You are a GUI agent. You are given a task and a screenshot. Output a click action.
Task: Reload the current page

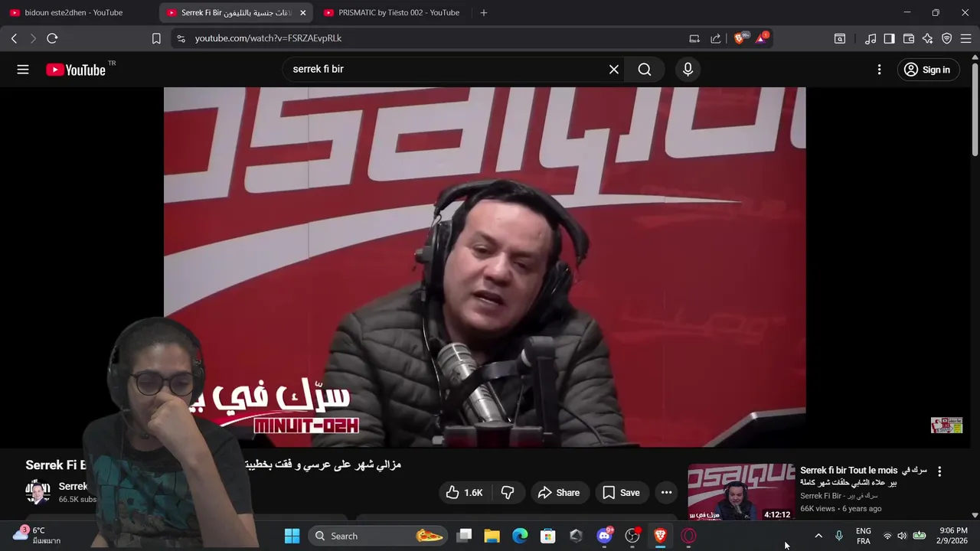point(52,38)
